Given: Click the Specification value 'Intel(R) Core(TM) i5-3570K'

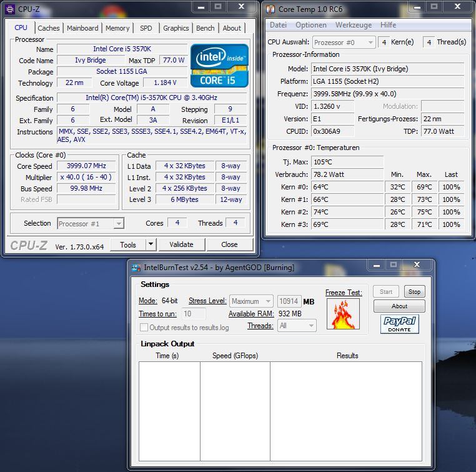Looking at the screenshot, I should 152,98.
